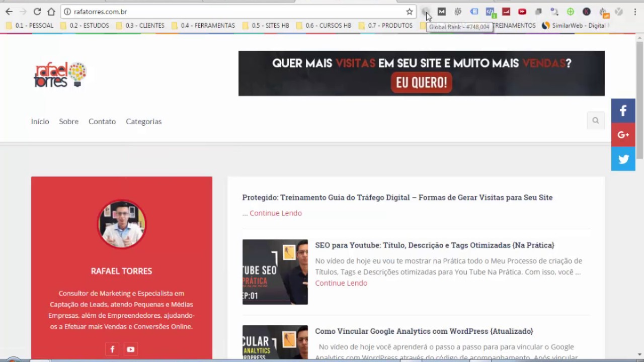Open the Contato menu item
The height and width of the screenshot is (362, 644).
102,121
